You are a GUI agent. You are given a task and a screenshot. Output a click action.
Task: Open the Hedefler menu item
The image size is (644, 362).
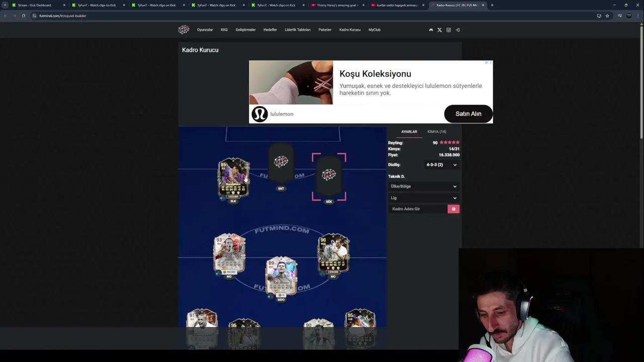pyautogui.click(x=270, y=30)
